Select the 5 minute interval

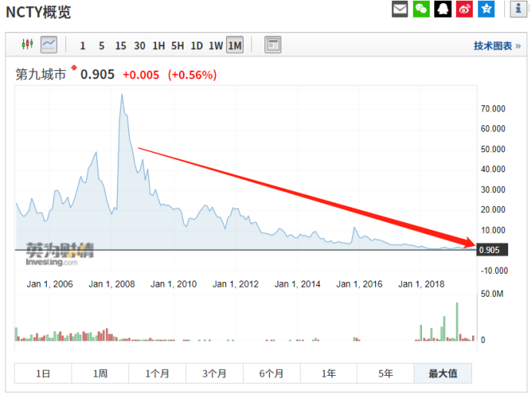[101, 45]
